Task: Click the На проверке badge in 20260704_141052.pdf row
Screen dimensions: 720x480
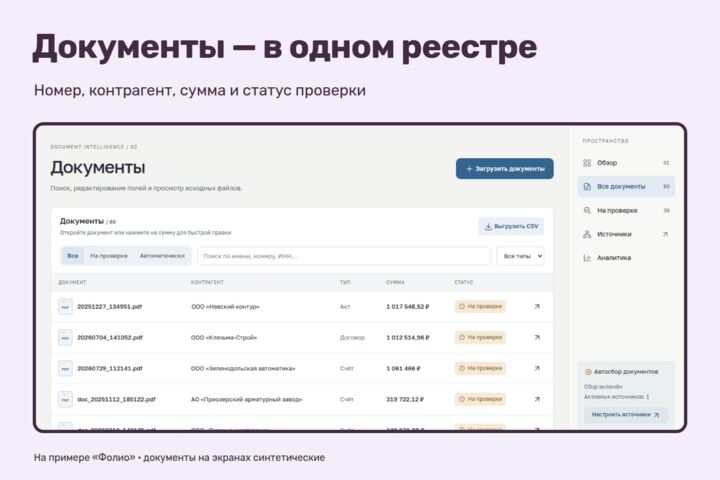Action: point(480,337)
